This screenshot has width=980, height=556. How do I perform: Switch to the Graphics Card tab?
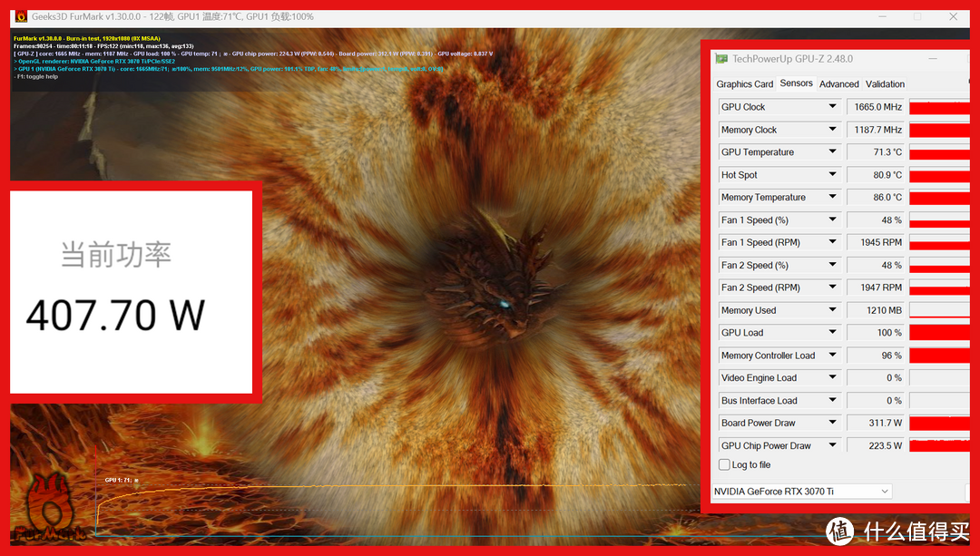745,84
